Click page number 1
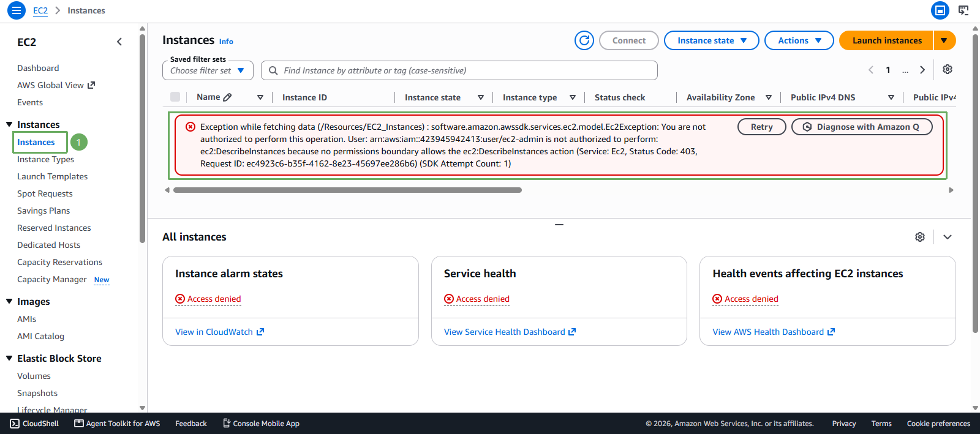Image resolution: width=980 pixels, height=434 pixels. coord(888,70)
